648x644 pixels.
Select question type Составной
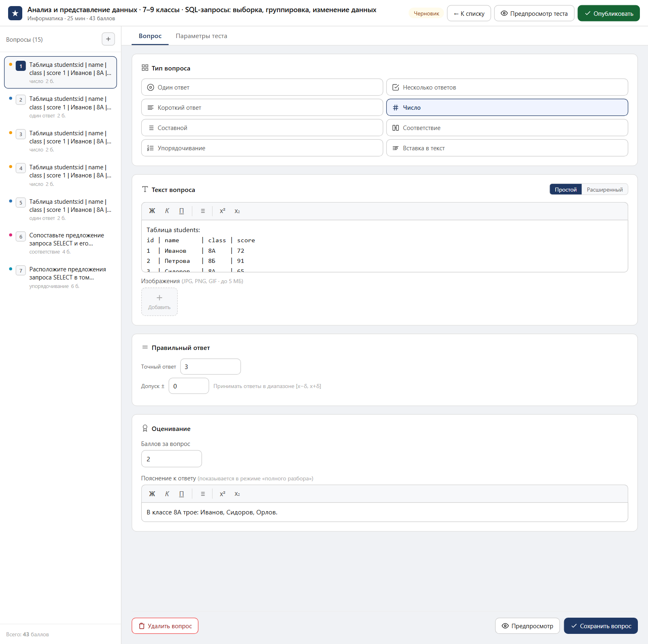coord(262,128)
